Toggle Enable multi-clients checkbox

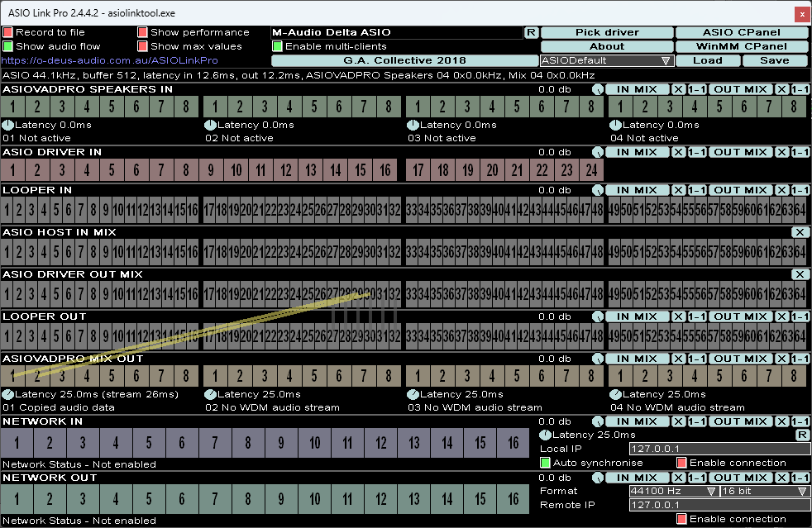(x=278, y=46)
